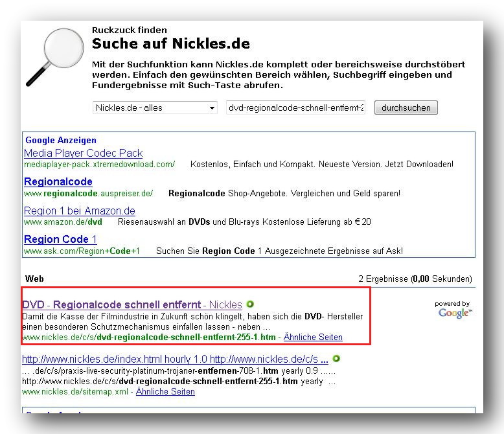This screenshot has width=504, height=434.
Task: Click the magnifying glass search icon
Action: click(x=54, y=57)
